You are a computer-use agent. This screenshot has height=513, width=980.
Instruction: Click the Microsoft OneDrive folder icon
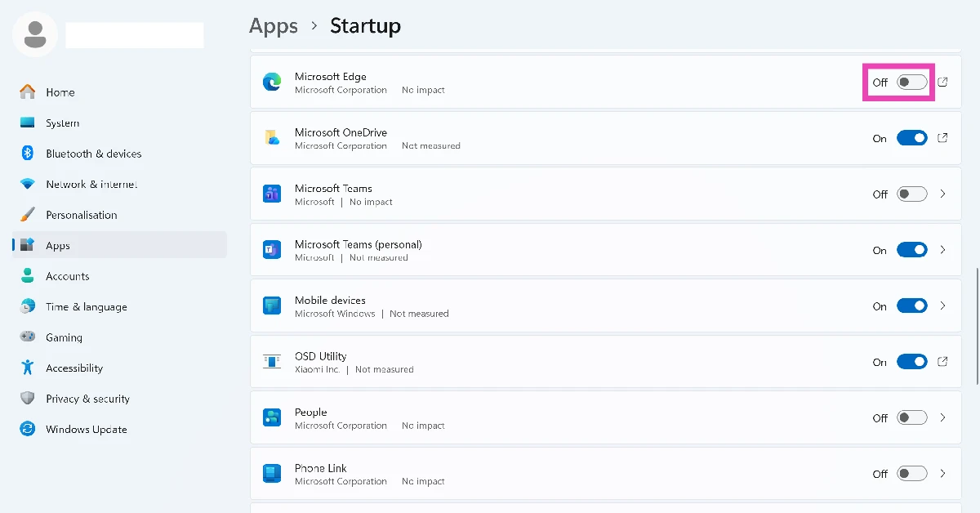pyautogui.click(x=272, y=138)
